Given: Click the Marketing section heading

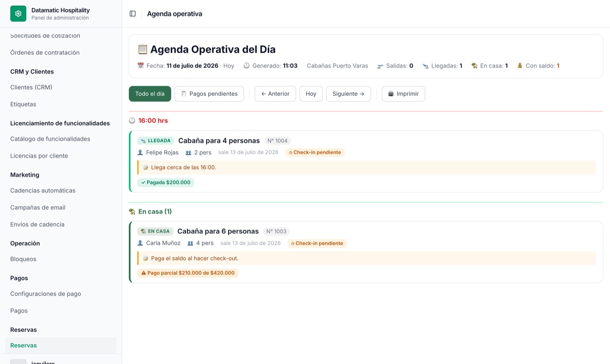Looking at the screenshot, I should point(25,175).
